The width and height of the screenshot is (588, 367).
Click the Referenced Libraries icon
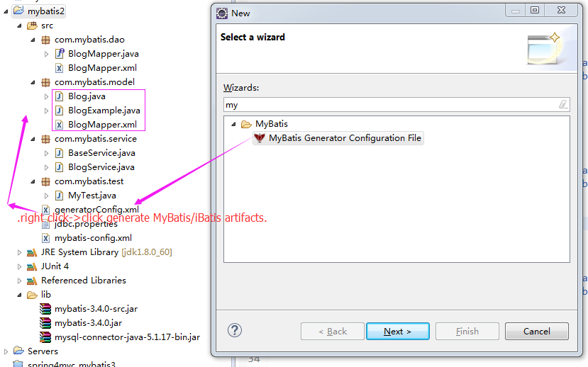tap(32, 281)
